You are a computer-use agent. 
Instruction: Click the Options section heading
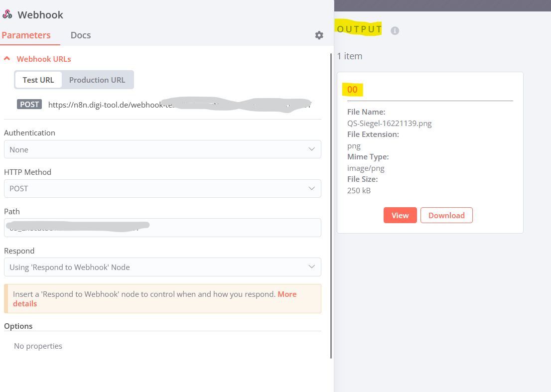tap(18, 326)
